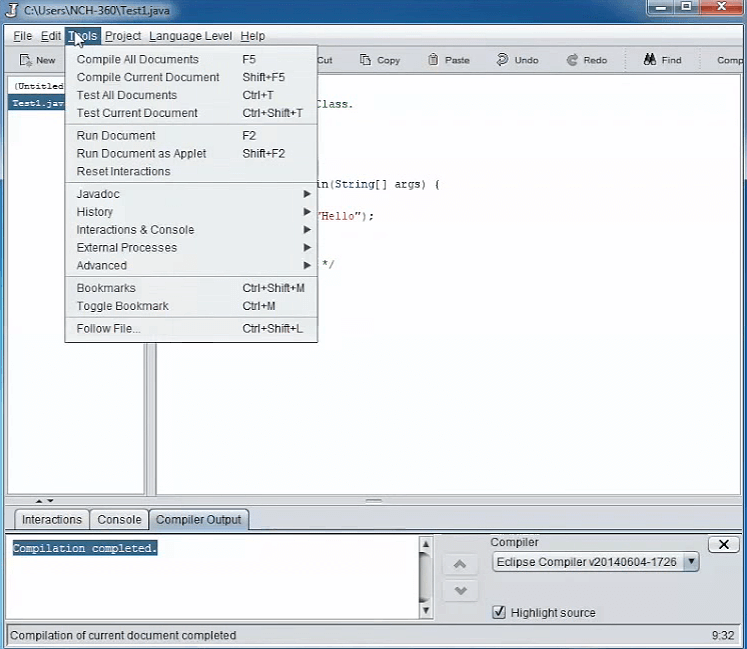Click the Copy toolbar icon
This screenshot has height=649, width=747.
click(365, 60)
